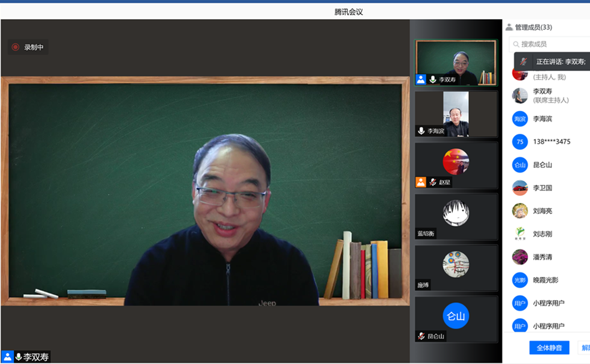The height and width of the screenshot is (364, 590).
Task: Click the muted microphone icon in speaking banner
Action: click(x=523, y=62)
